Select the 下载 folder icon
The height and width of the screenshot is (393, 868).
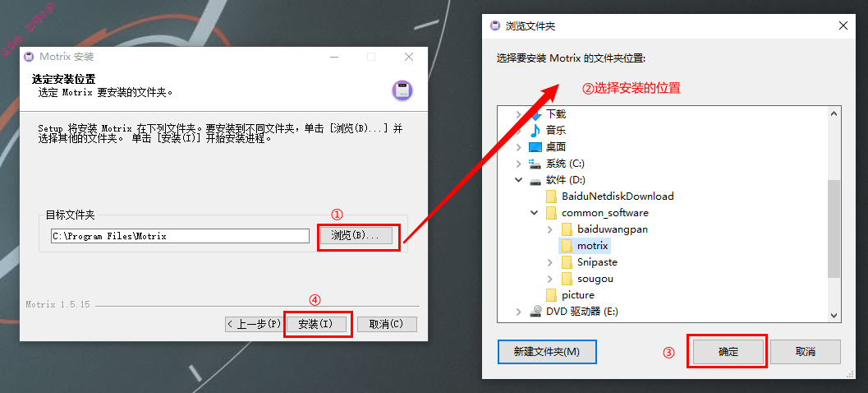click(535, 114)
